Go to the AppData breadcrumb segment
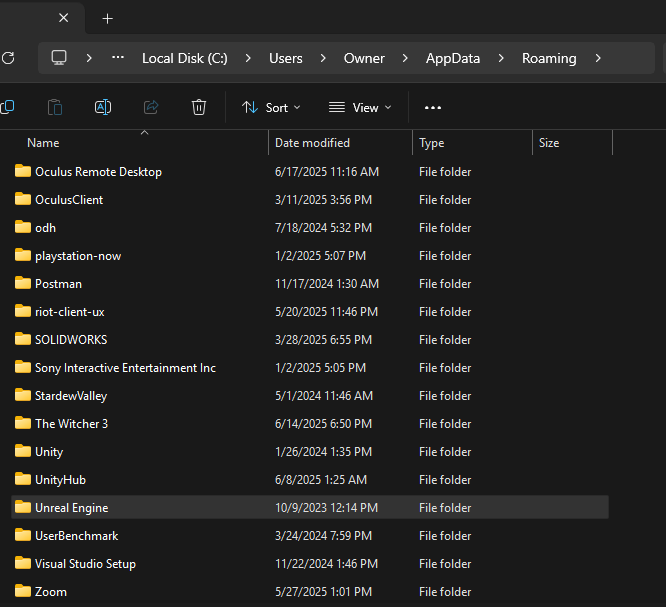The height and width of the screenshot is (607, 666). [x=453, y=58]
